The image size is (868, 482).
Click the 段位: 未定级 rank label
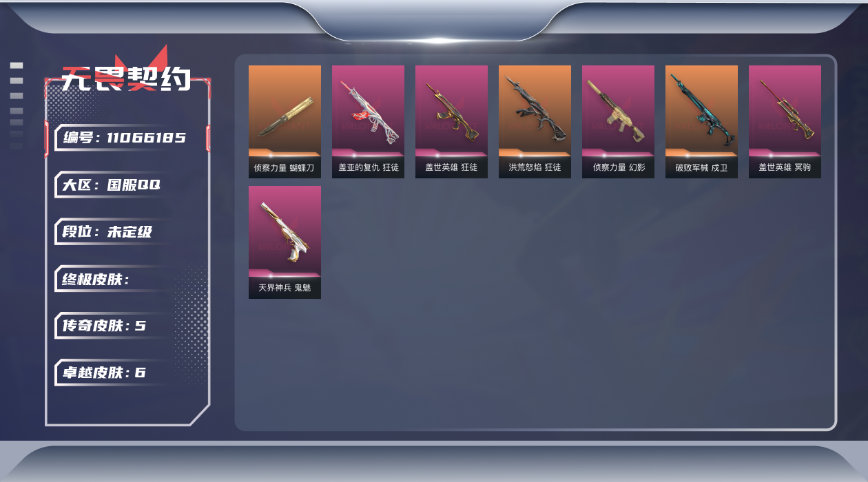107,231
